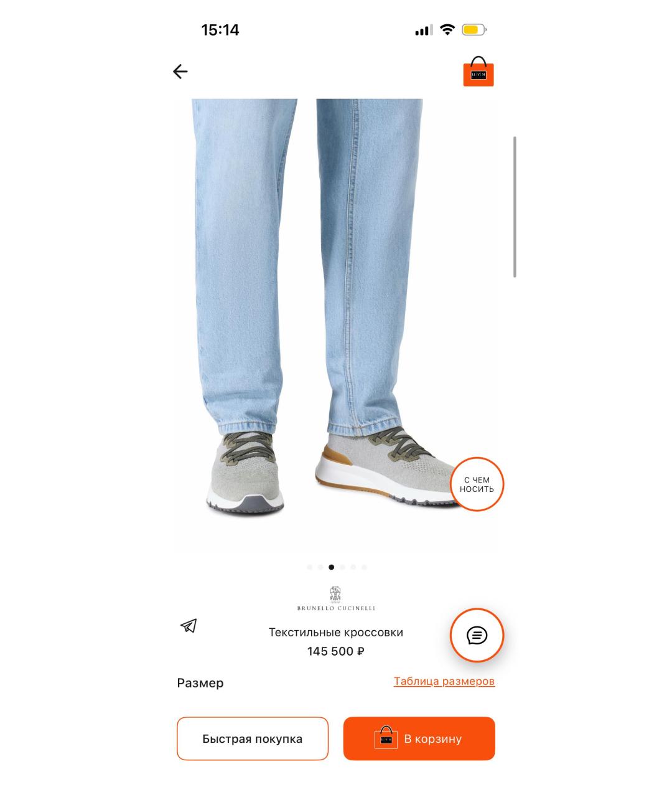Tap the 'Текстильные кроссовки' product title
672x797 pixels.
[x=336, y=632]
